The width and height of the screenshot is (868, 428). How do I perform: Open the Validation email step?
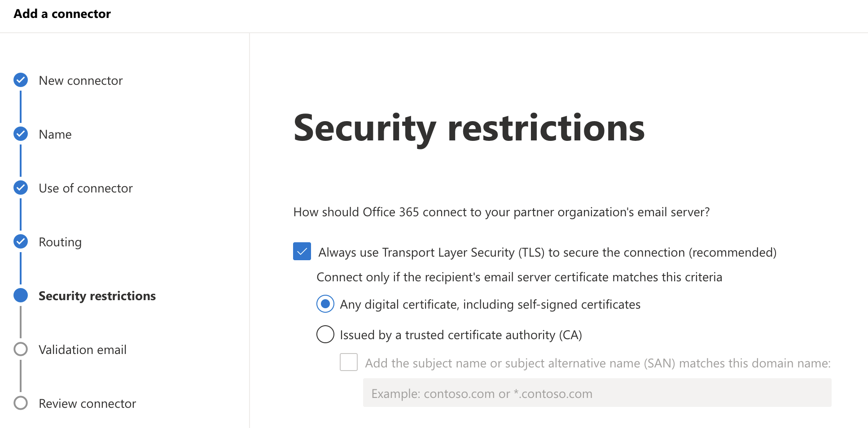point(83,349)
